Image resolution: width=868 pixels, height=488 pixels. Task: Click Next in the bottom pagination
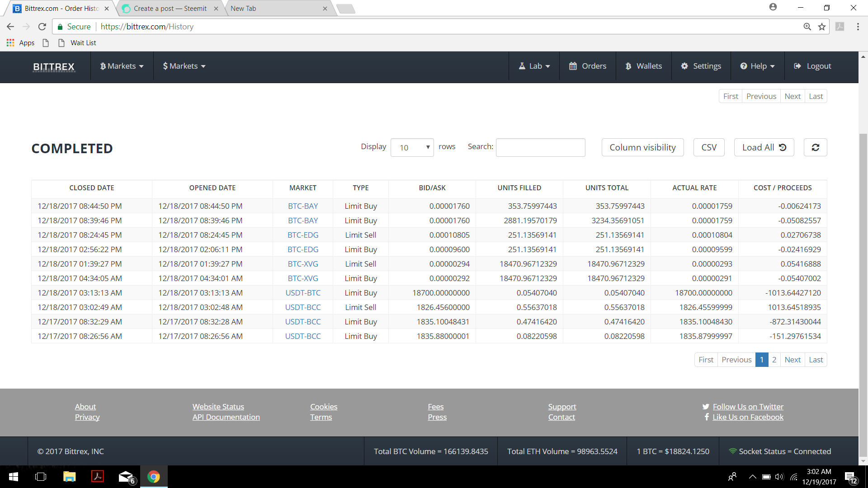pos(793,360)
